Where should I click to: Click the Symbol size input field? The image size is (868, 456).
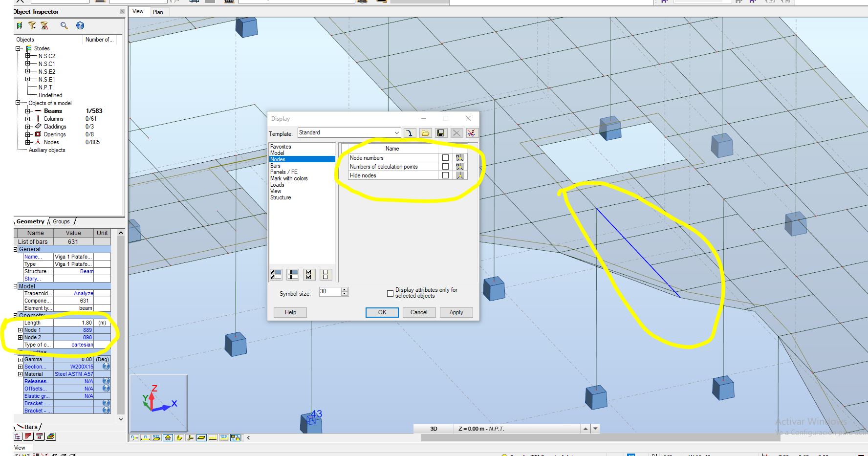tap(329, 291)
